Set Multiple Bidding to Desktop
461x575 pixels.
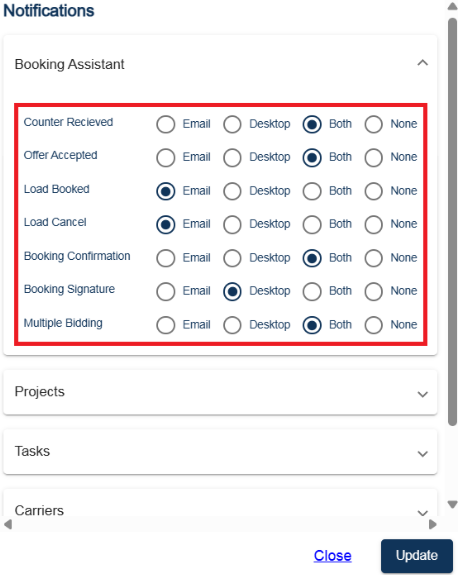pos(232,325)
